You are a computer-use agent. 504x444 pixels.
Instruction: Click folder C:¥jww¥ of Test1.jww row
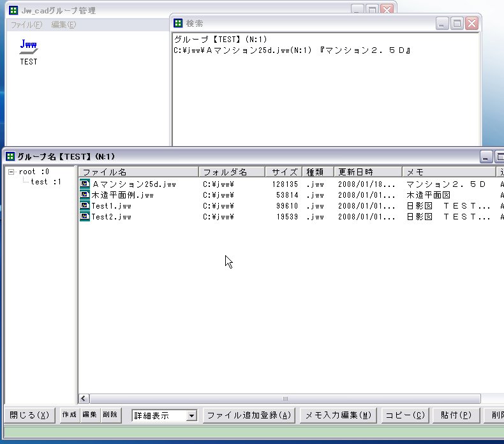(218, 206)
